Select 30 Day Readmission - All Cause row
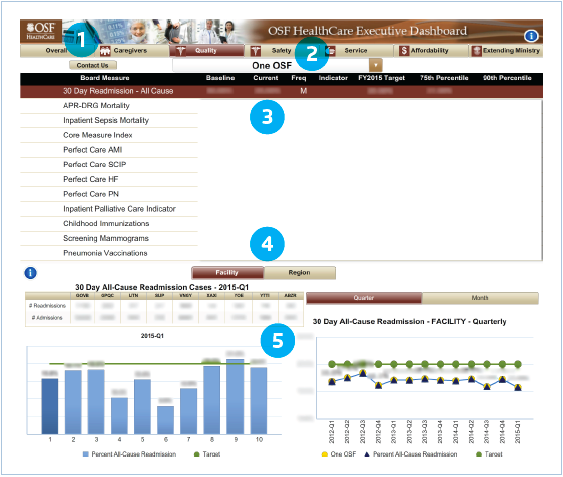 pos(282,91)
